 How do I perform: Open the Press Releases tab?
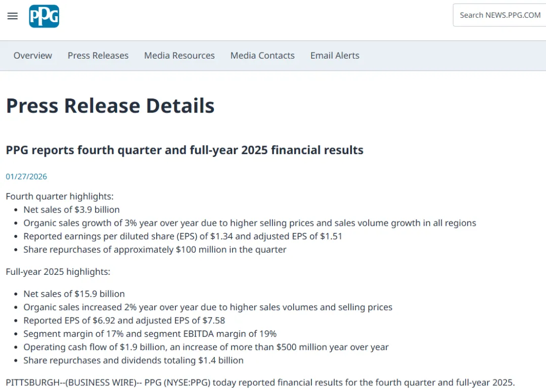(x=98, y=56)
